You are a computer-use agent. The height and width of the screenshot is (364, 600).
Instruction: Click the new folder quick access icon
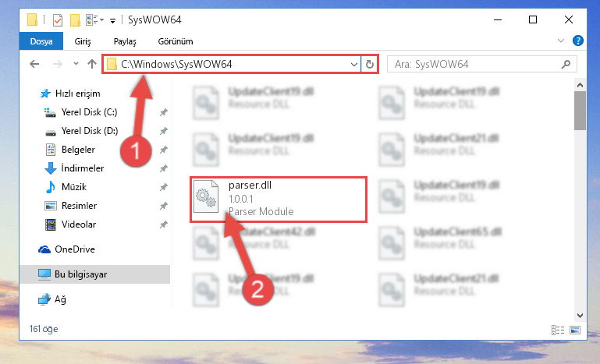[75, 20]
